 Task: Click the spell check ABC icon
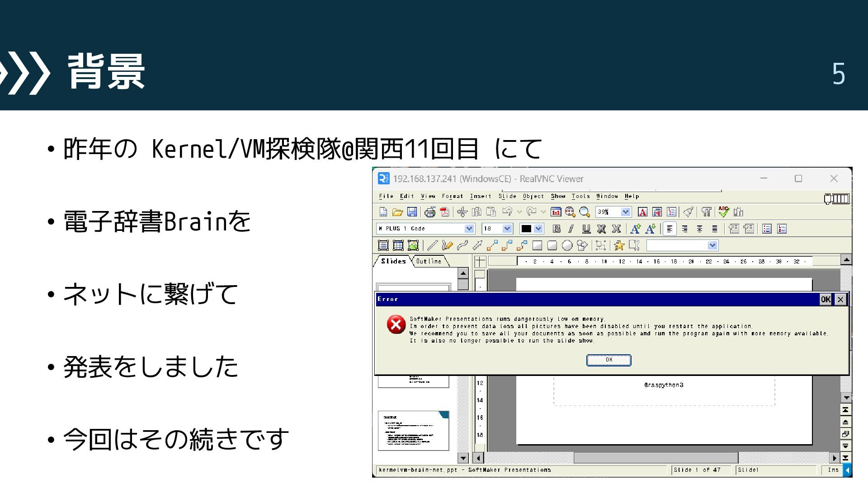click(x=724, y=211)
